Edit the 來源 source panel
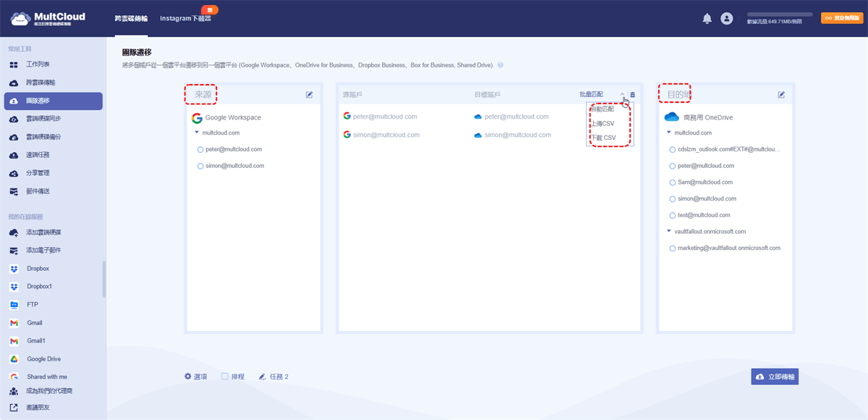 click(x=310, y=94)
